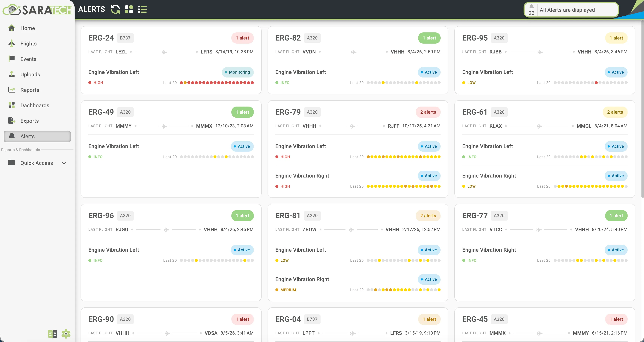
Task: Click ERG-24 HIGH severity label
Action: (x=98, y=83)
